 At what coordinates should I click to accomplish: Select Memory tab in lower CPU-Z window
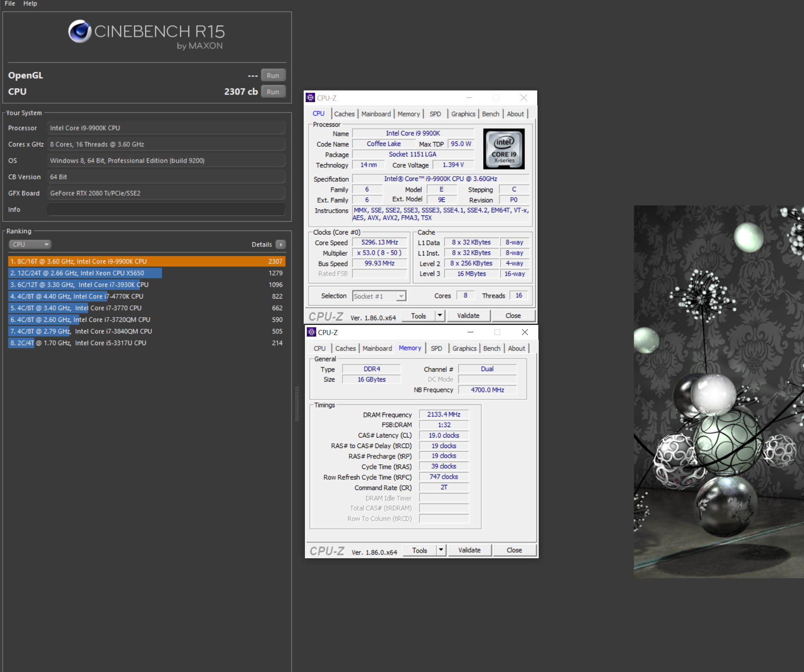(x=410, y=348)
